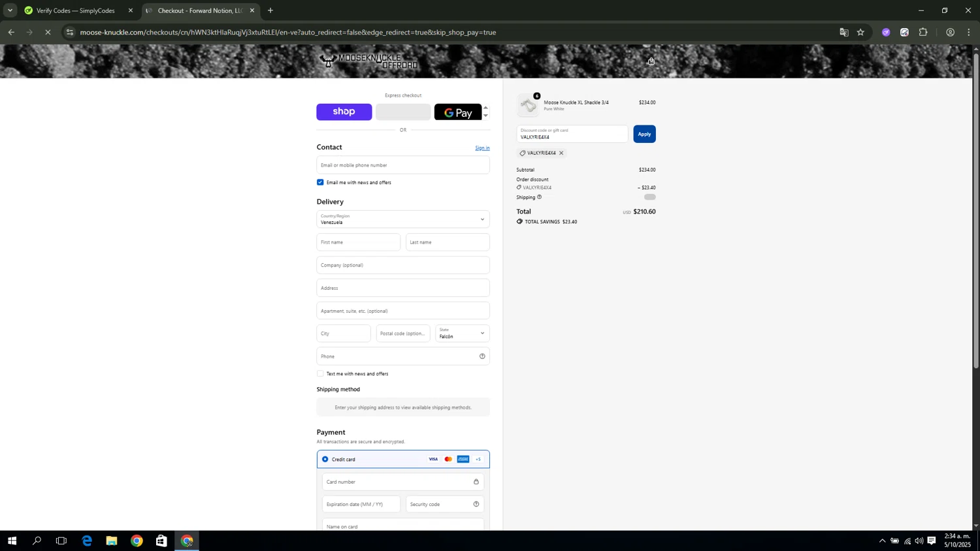980x551 pixels.
Task: Focus the Email or mobile phone field
Action: coord(403,165)
